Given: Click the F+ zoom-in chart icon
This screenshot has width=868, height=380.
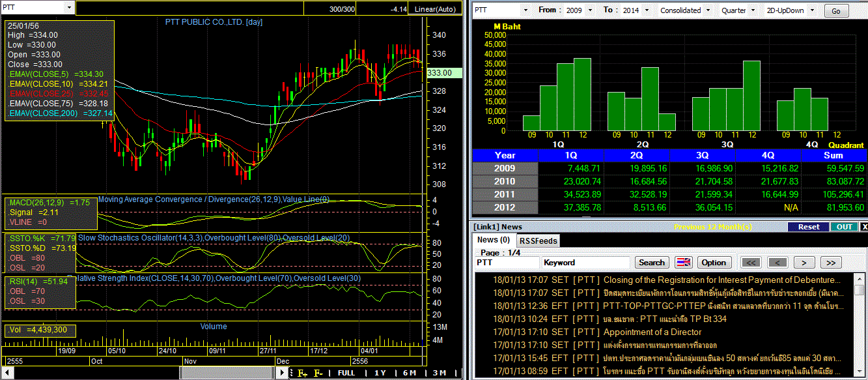Looking at the screenshot, I should pos(303,373).
